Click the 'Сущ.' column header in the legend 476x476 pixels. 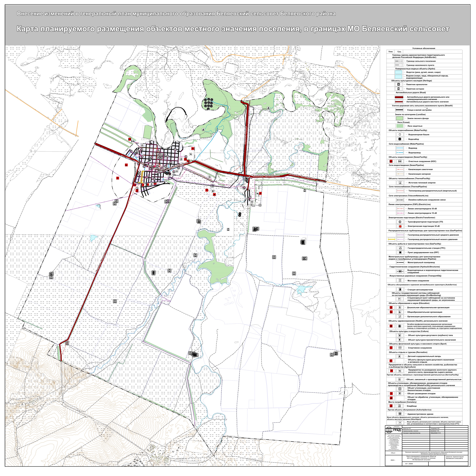pyautogui.click(x=399, y=52)
